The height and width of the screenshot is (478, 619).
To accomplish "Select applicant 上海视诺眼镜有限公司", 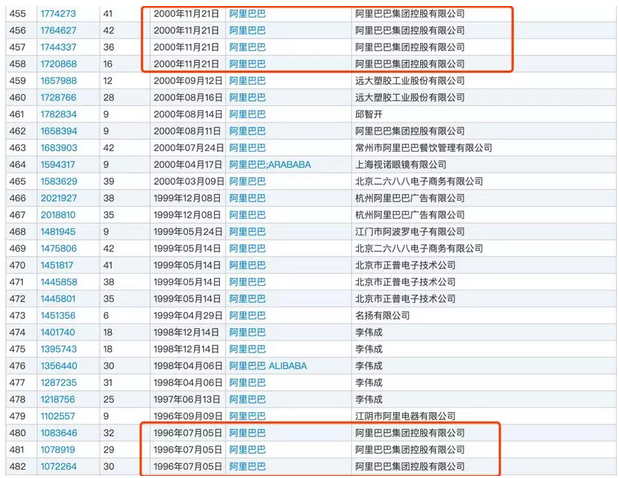I will (x=401, y=165).
